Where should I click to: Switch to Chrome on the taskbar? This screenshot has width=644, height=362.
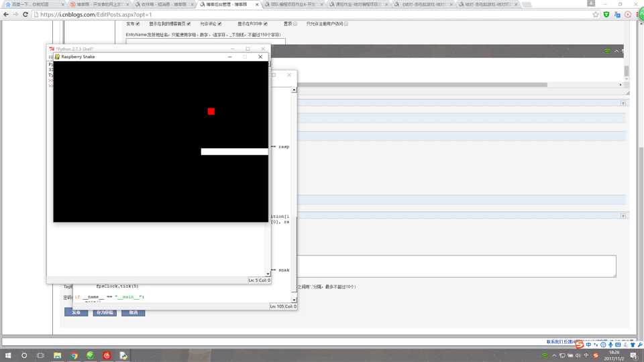pyautogui.click(x=74, y=355)
